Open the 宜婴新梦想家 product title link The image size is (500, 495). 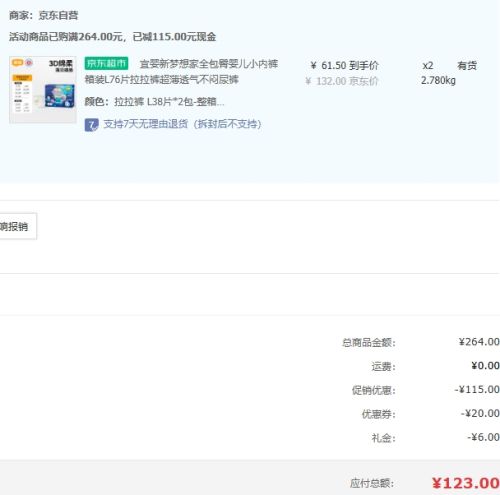click(181, 71)
